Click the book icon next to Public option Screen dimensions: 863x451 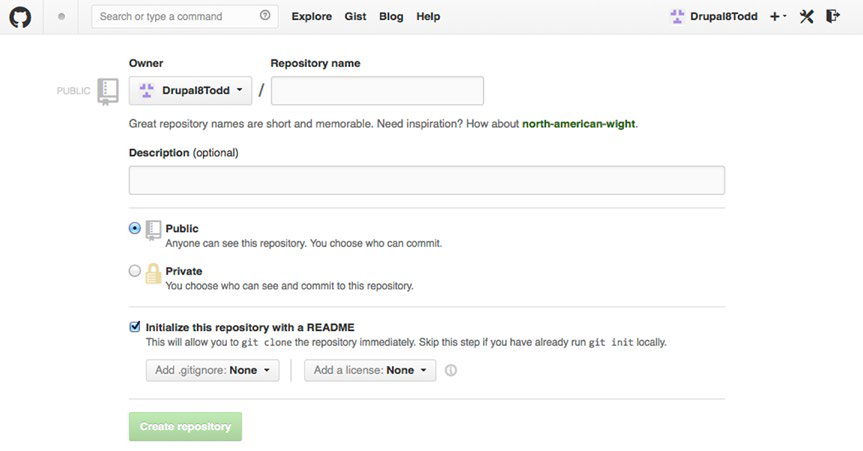point(154,230)
